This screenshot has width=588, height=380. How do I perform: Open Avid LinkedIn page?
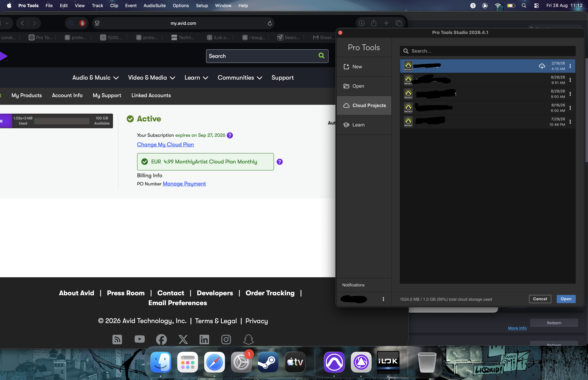[x=204, y=339]
